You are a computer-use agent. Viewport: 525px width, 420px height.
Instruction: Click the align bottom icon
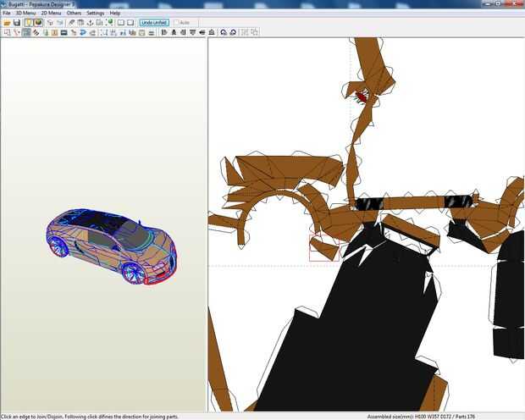pyautogui.click(x=212, y=32)
